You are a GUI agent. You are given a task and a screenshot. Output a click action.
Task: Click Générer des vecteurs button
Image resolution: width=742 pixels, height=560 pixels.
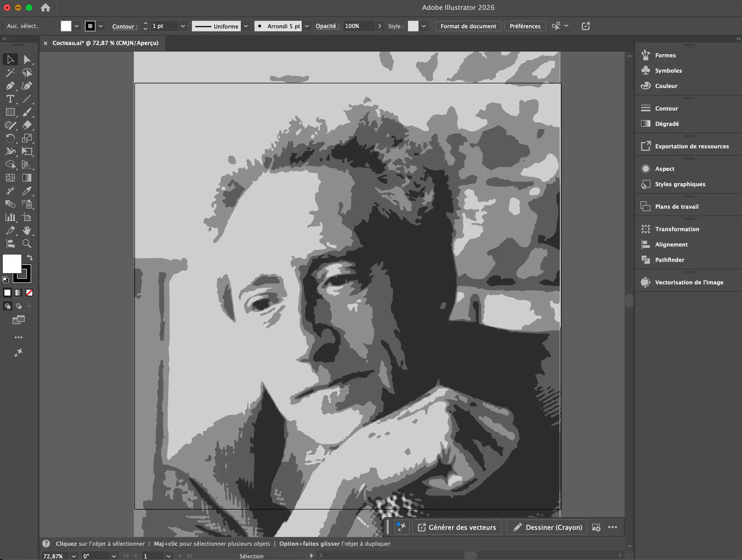tap(457, 527)
